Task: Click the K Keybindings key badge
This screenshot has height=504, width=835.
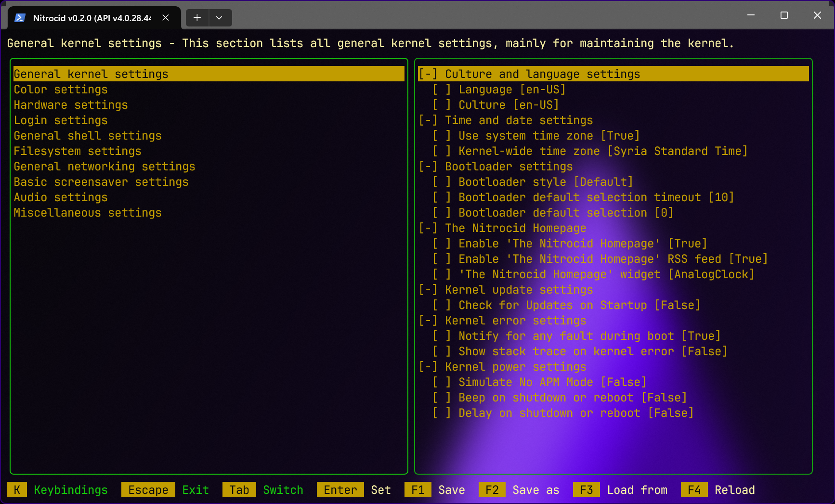Action: pos(17,490)
